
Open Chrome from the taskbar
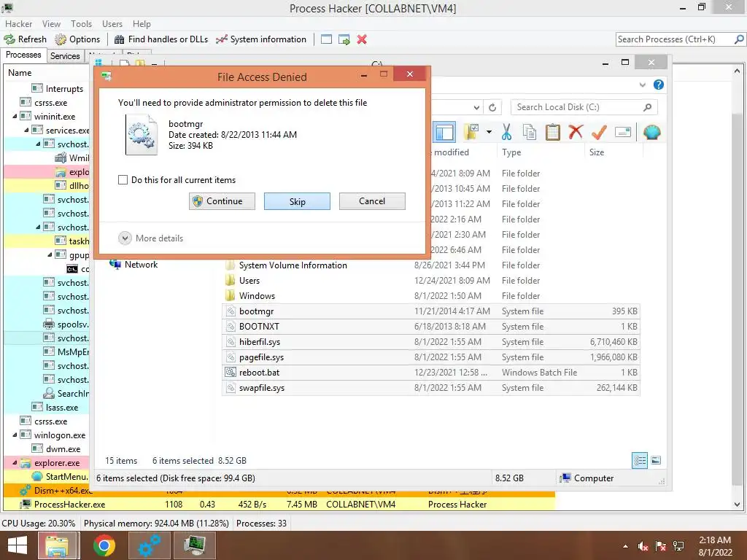(104, 545)
